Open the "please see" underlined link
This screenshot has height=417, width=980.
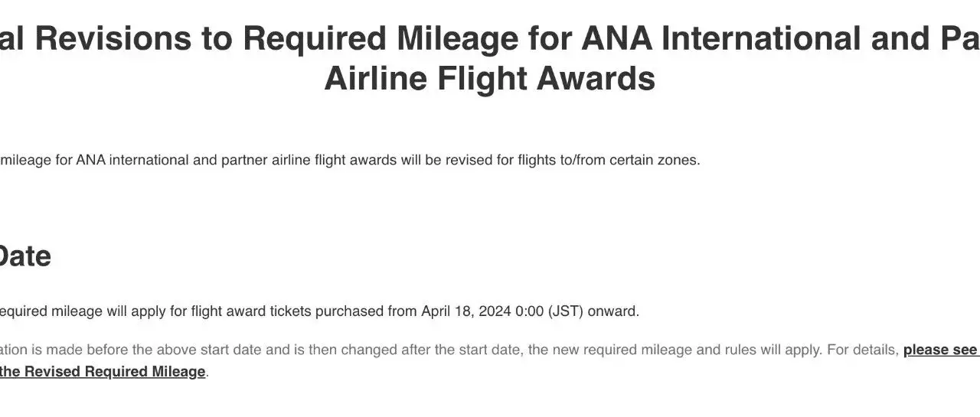pos(940,350)
